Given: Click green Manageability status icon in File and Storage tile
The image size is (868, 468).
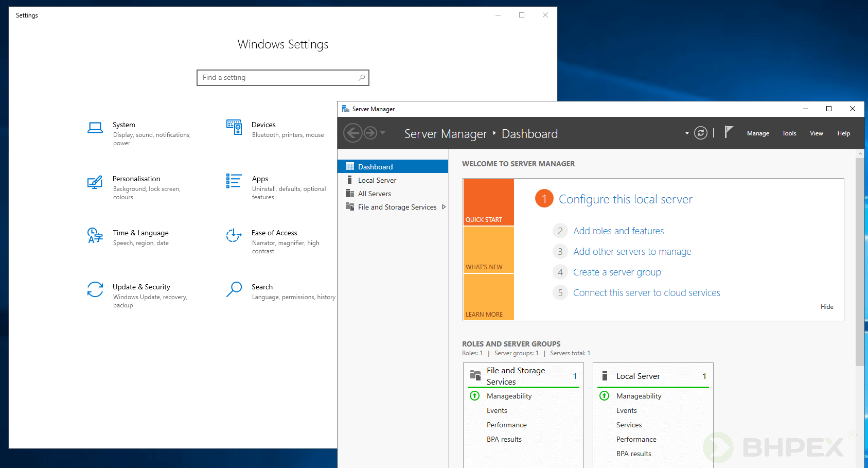Looking at the screenshot, I should point(475,396).
